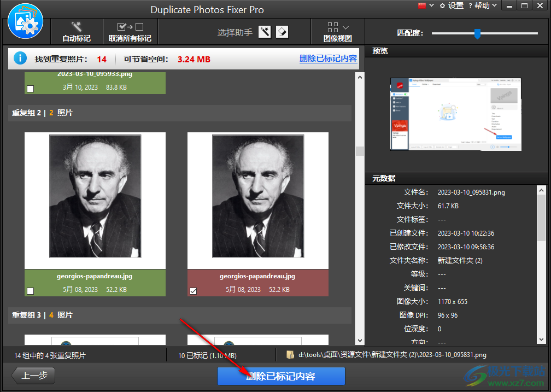Click the 元数据 panel header
551x392 pixels.
click(x=456, y=178)
